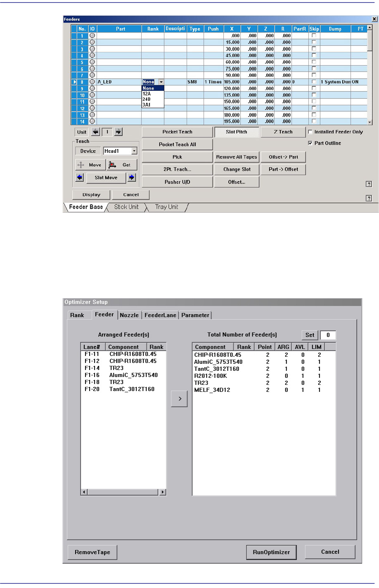
Task: Click the Pusher U/D button
Action: [178, 182]
